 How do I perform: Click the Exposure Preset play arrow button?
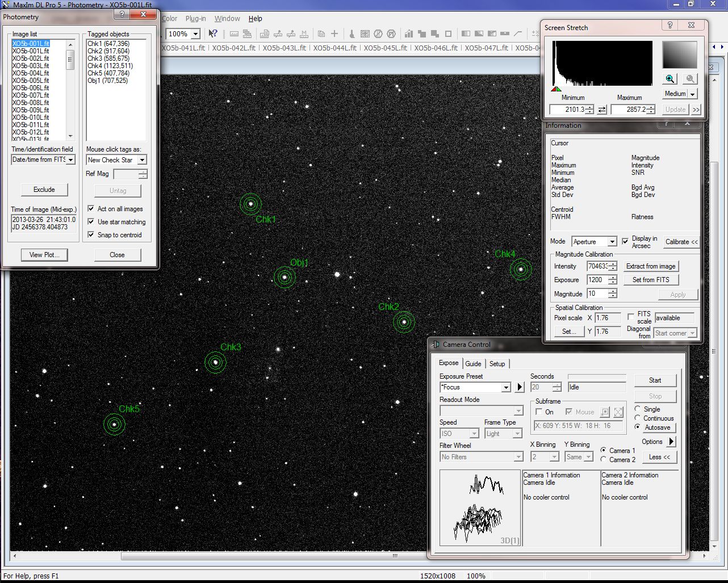click(x=519, y=387)
